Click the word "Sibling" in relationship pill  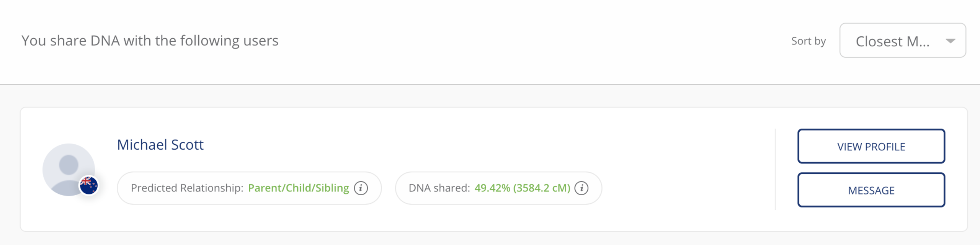tap(332, 188)
